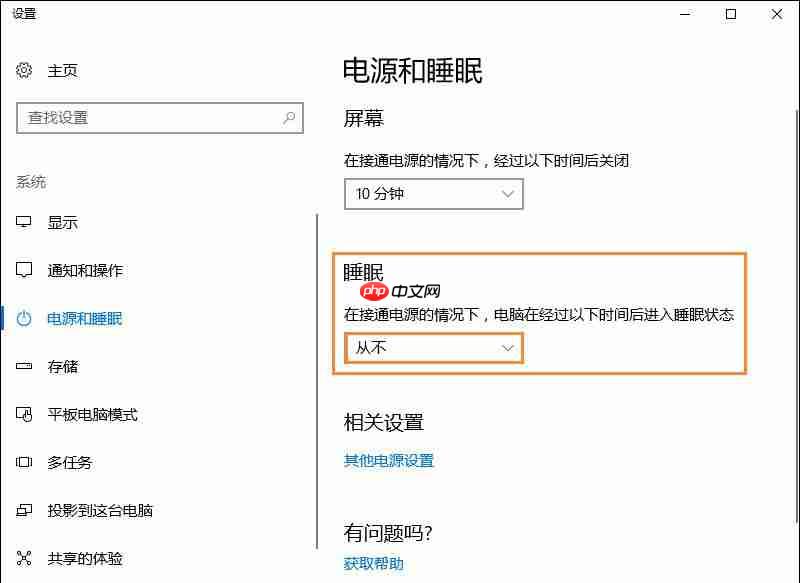Screen dimensions: 800x583
Task: Click the 显示 monitor icon
Action: 22,223
